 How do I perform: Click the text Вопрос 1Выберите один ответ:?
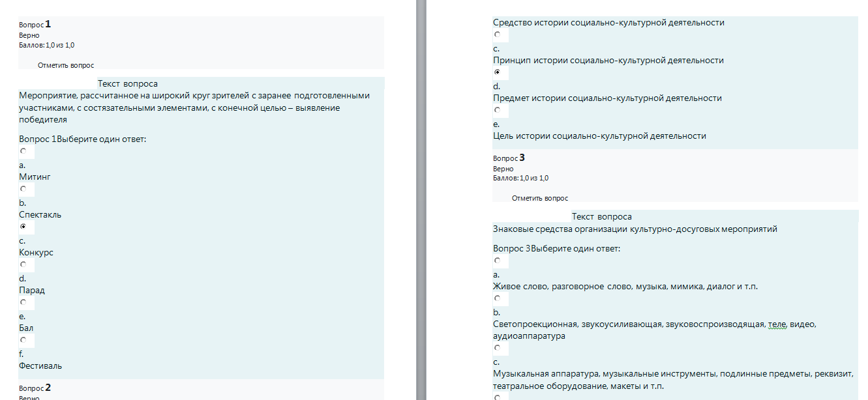tap(83, 139)
